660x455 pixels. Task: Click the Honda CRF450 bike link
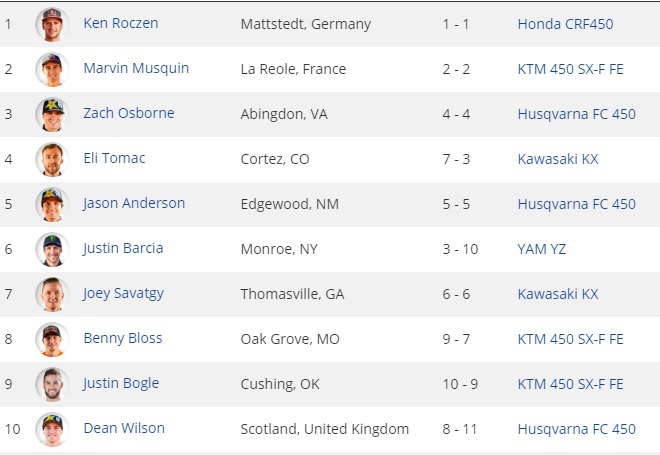click(565, 24)
